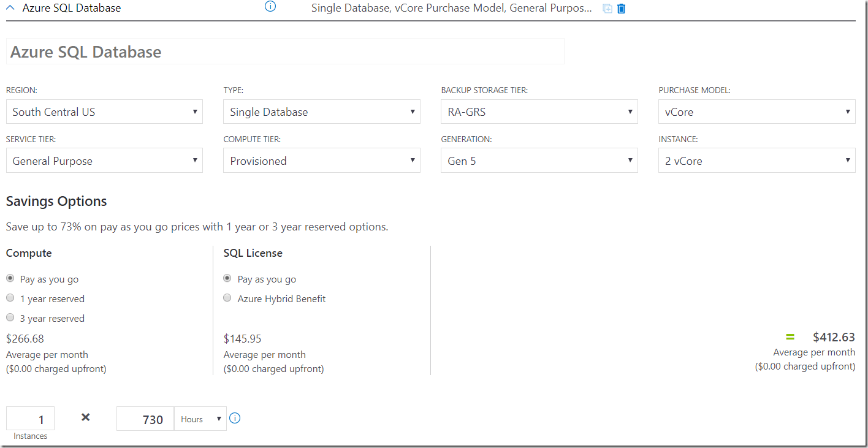
Task: Click the info icon next to Hours
Action: (x=235, y=419)
